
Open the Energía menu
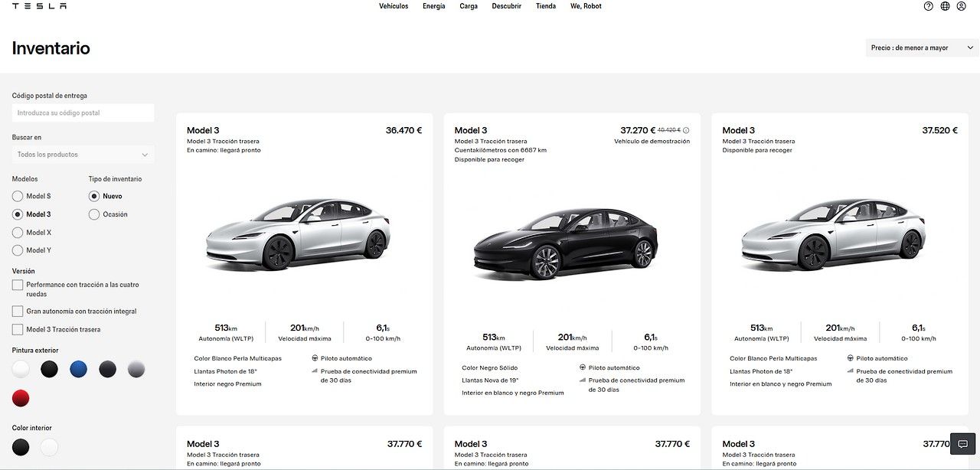coord(433,6)
